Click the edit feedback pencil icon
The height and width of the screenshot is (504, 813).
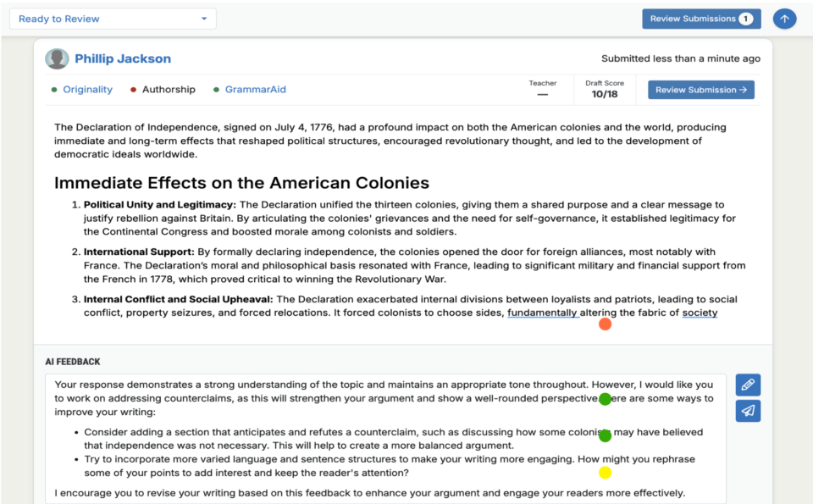point(748,385)
